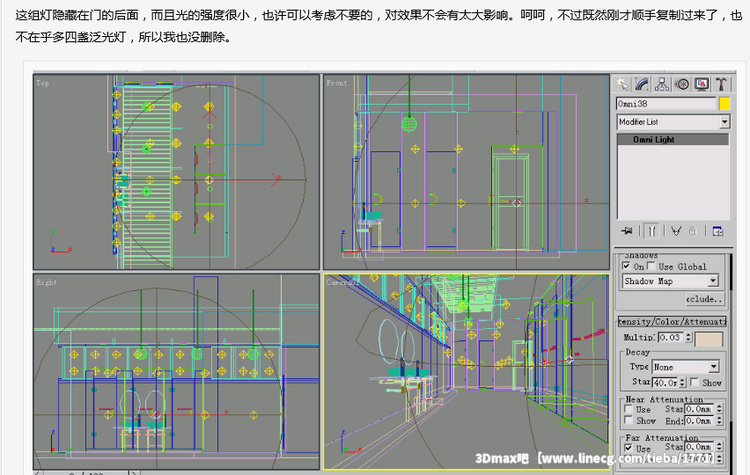Click Near Attenuation End value field
This screenshot has width=750, height=475.
pos(699,420)
